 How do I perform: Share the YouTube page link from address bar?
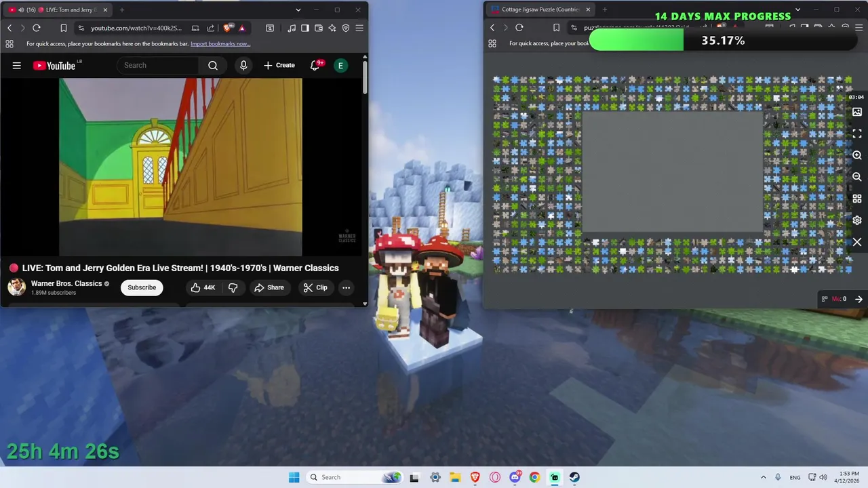[x=210, y=28]
